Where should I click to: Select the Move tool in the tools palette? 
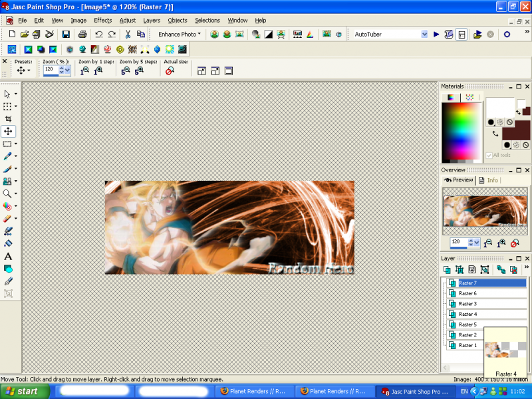pyautogui.click(x=8, y=131)
